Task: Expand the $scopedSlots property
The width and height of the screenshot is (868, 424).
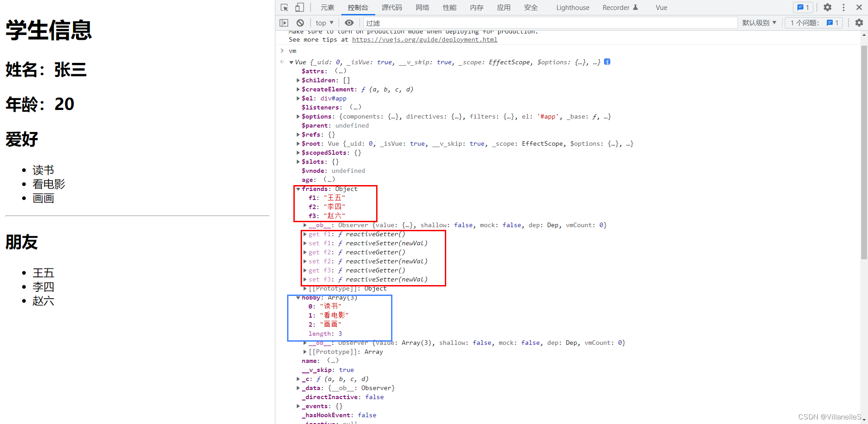Action: click(298, 153)
